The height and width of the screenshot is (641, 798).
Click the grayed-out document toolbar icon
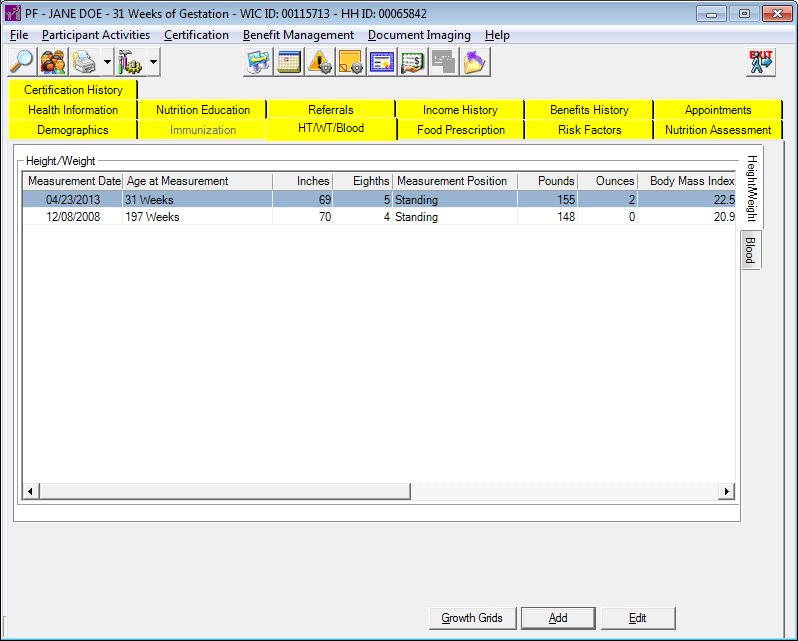click(x=444, y=62)
